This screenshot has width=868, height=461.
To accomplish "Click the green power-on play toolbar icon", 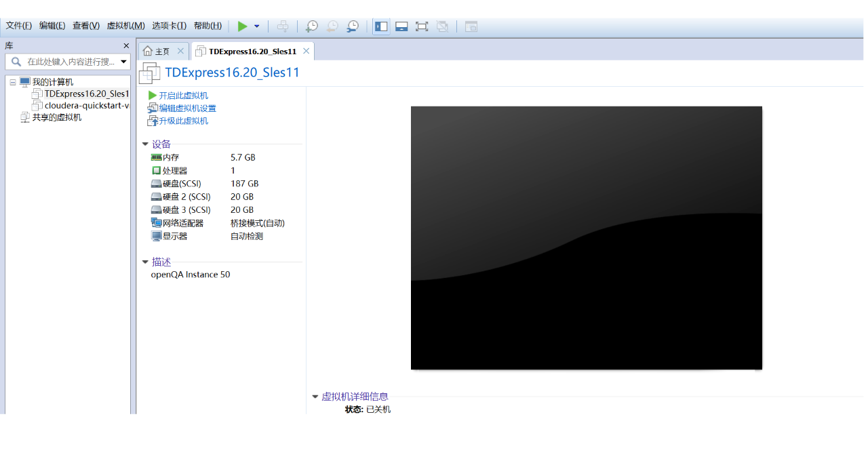I will [242, 26].
